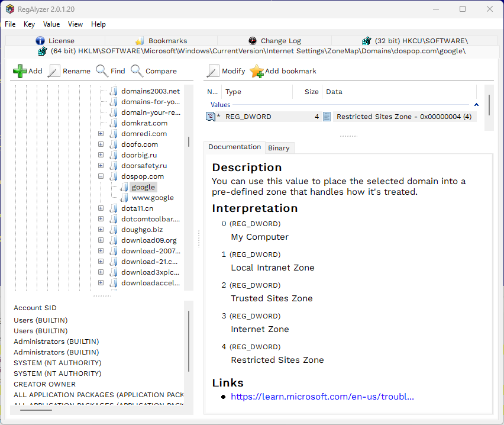Open the Key menu
This screenshot has width=504, height=425.
pyautogui.click(x=29, y=24)
